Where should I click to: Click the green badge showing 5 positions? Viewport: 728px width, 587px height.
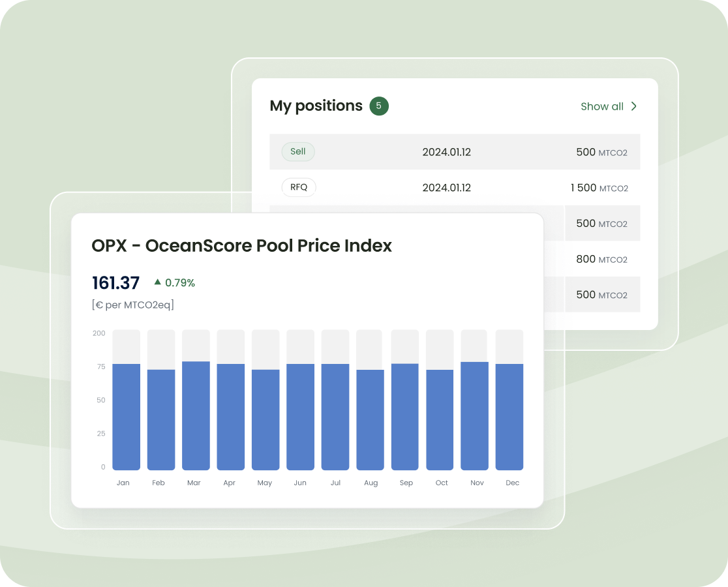click(x=379, y=106)
